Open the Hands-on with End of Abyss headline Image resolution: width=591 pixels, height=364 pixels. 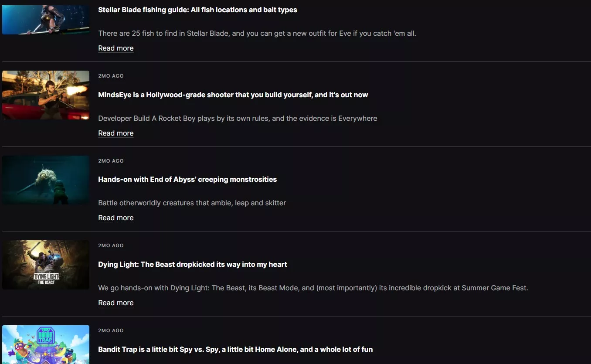pos(187,179)
